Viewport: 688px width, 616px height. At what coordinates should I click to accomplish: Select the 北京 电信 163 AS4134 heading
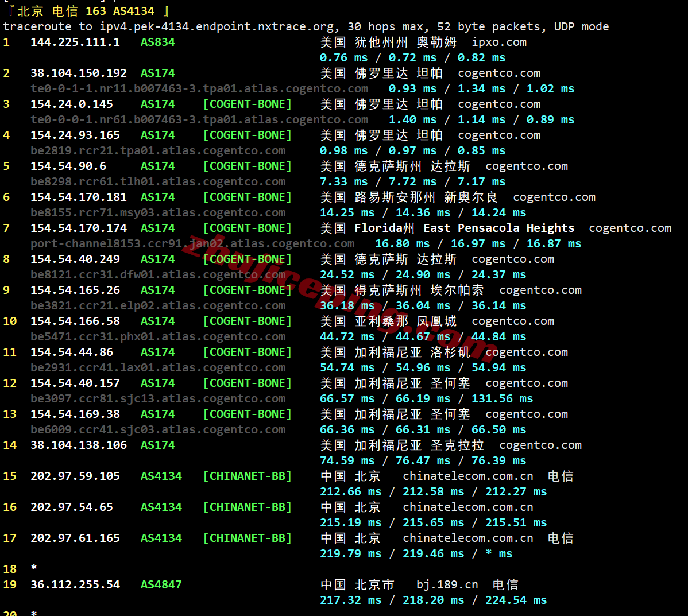pos(86,11)
